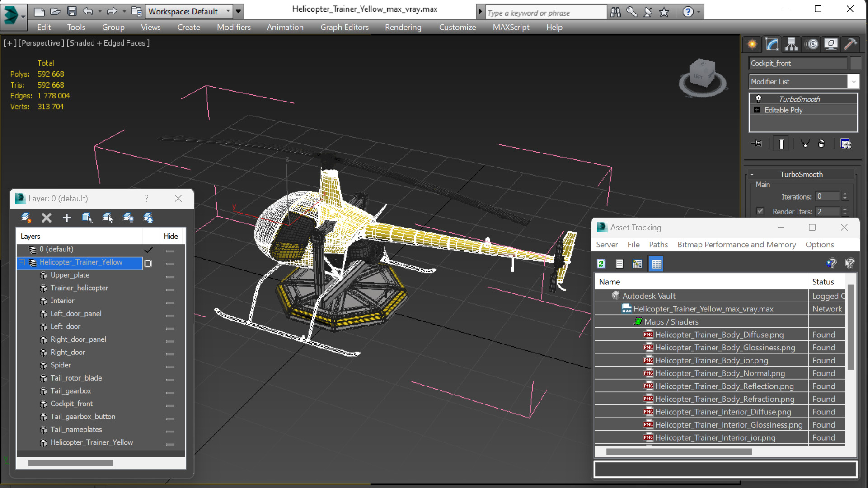Click the Configure Modifier Sets icon
The width and height of the screenshot is (868, 488).
(x=845, y=144)
